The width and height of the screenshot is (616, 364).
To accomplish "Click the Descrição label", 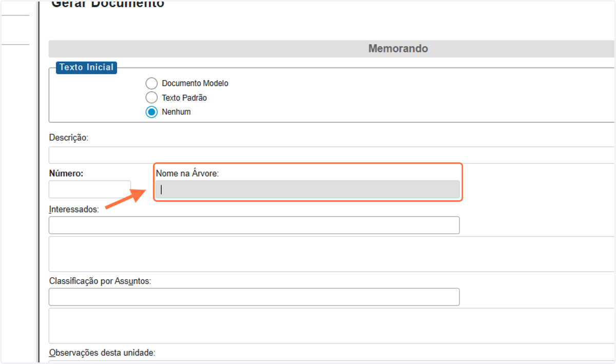I will [x=69, y=138].
